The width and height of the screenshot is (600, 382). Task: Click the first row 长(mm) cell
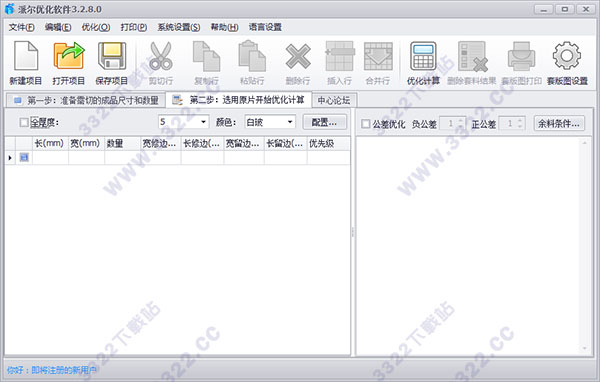(x=51, y=157)
